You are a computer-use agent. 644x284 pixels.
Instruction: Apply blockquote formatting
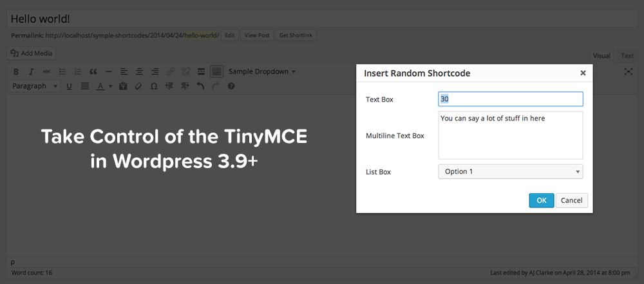pos(93,71)
